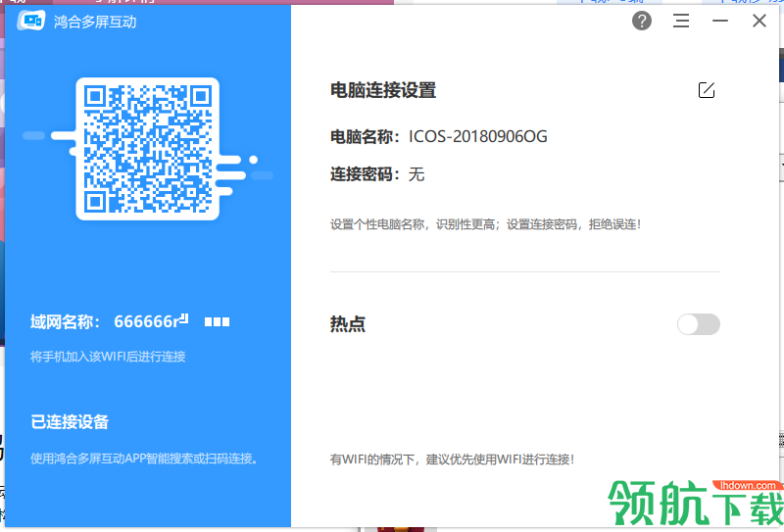Select the computer name ICOS-20180906OG
Image resolution: width=784 pixels, height=532 pixels.
[x=478, y=136]
